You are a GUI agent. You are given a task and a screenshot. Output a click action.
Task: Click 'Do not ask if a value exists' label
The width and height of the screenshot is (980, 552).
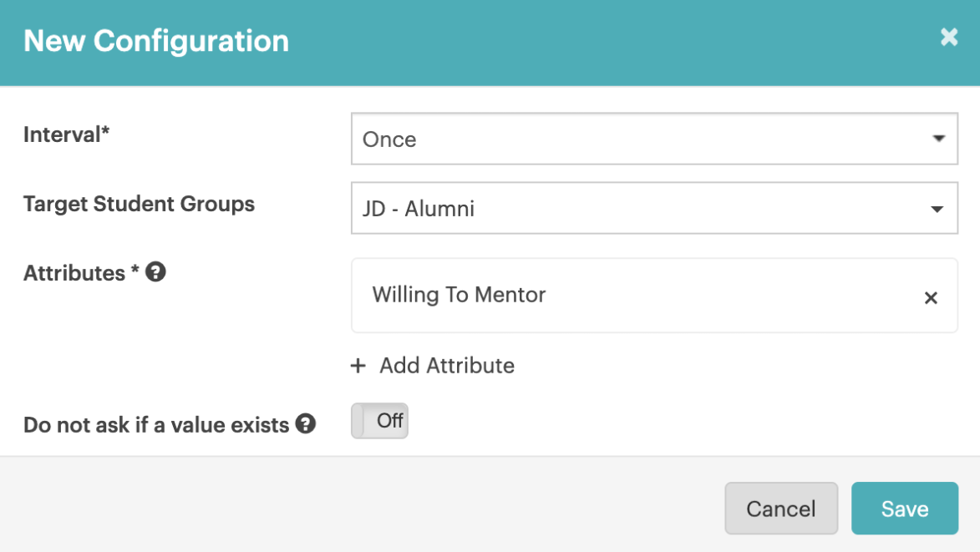(x=155, y=425)
